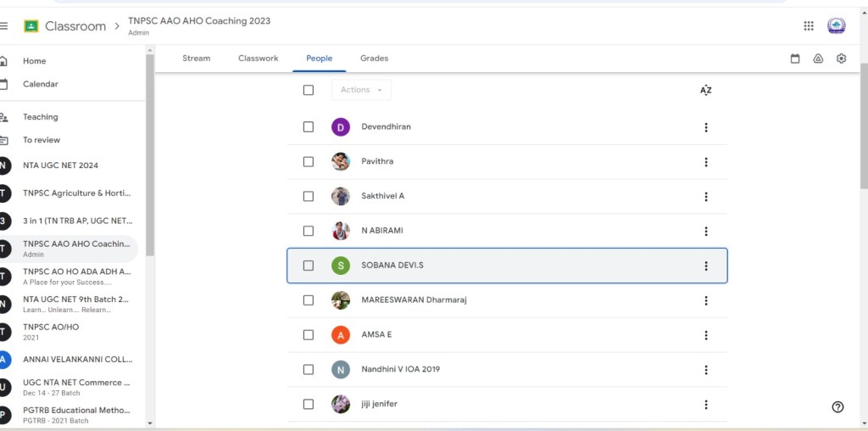Click the hamburger main menu icon
The width and height of the screenshot is (868, 431).
coord(4,26)
